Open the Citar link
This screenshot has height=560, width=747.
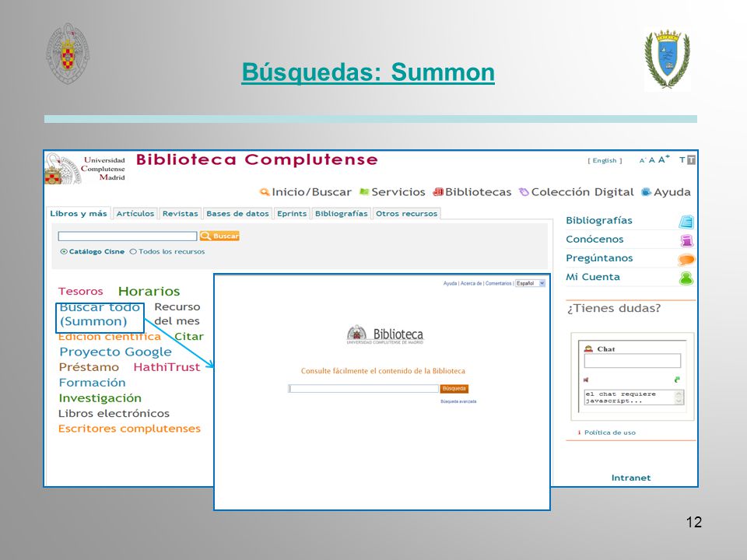pyautogui.click(x=188, y=336)
